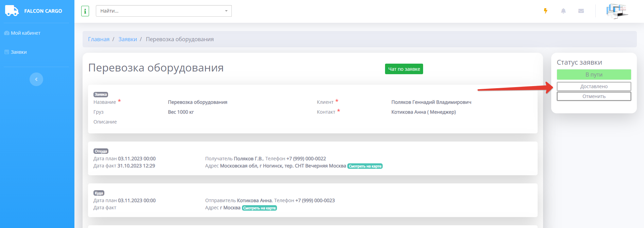The height and width of the screenshot is (228, 644).
Task: Mark the order as Доставлено
Action: point(594,86)
